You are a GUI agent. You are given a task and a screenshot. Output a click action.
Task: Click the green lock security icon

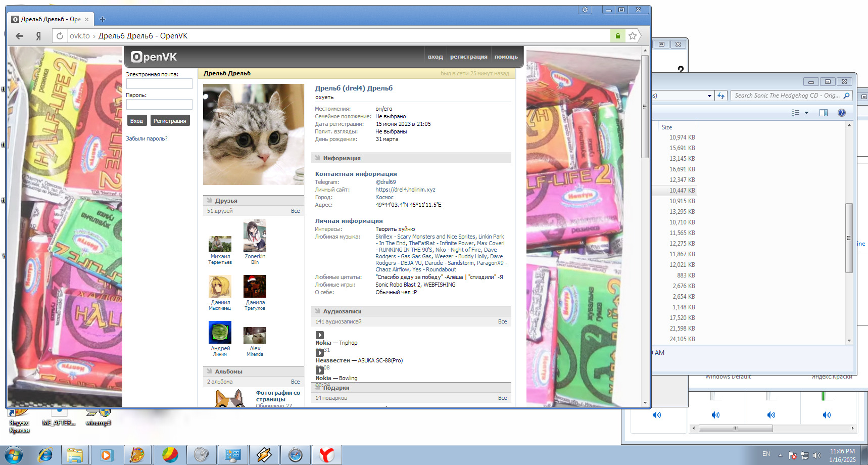[x=617, y=36]
